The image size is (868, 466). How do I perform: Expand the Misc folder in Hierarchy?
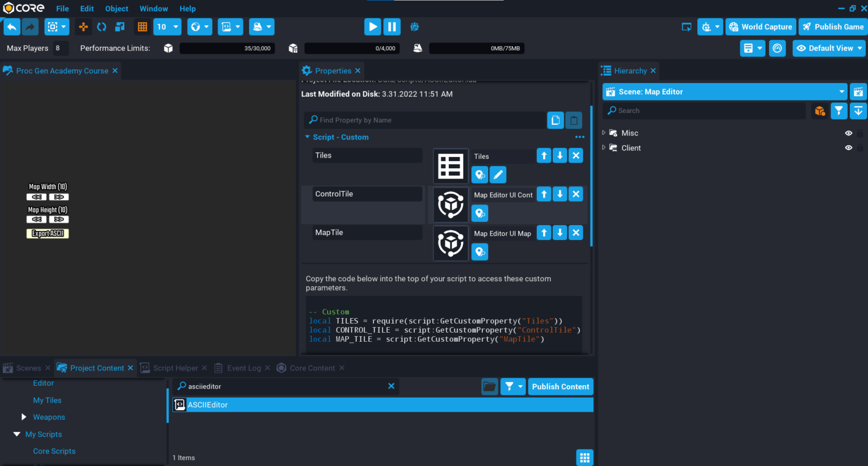[604, 133]
